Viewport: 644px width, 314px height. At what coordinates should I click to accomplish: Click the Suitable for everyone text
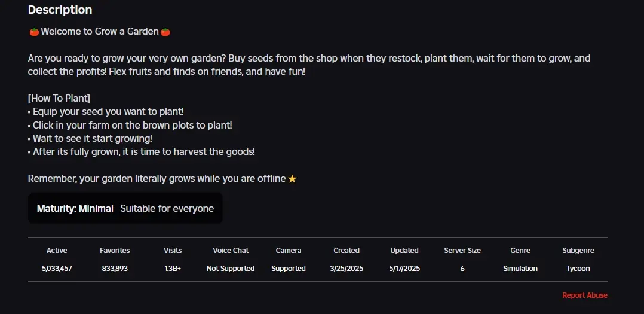tap(167, 208)
